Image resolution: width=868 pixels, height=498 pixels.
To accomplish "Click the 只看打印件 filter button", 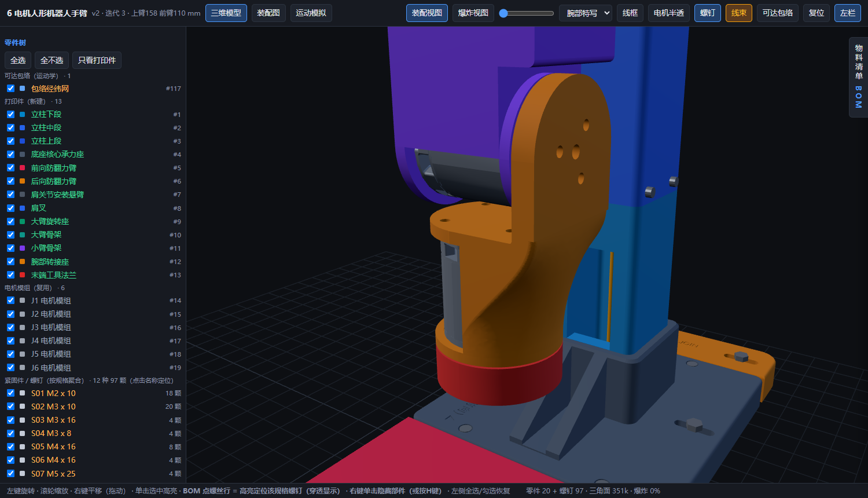I will tap(97, 60).
